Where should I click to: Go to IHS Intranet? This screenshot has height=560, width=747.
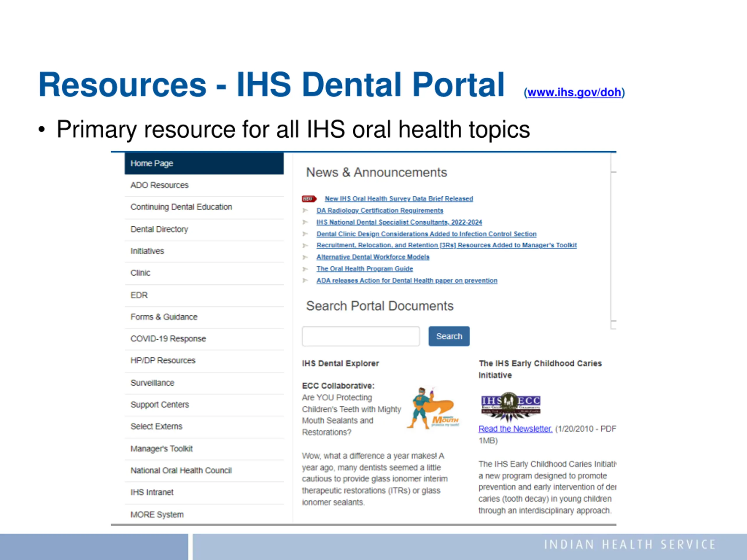(x=204, y=493)
